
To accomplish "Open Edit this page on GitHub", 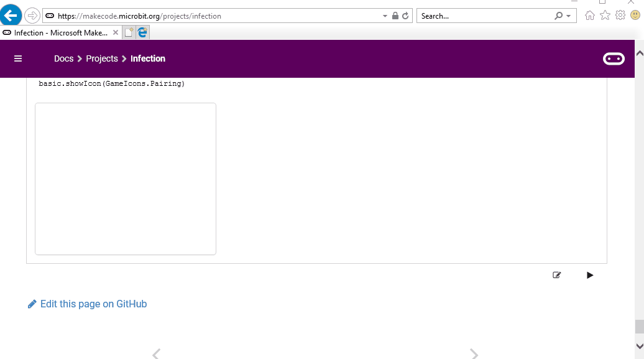I will coord(93,304).
